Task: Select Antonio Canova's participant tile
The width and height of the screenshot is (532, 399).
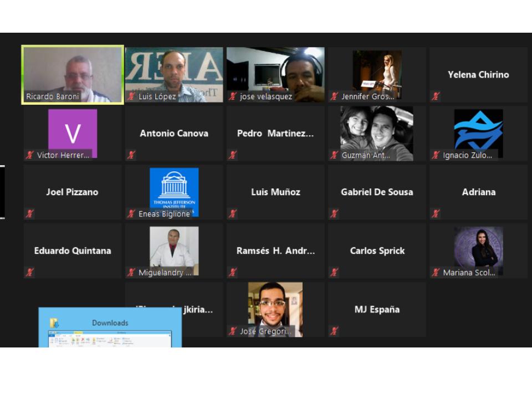Action: [174, 134]
